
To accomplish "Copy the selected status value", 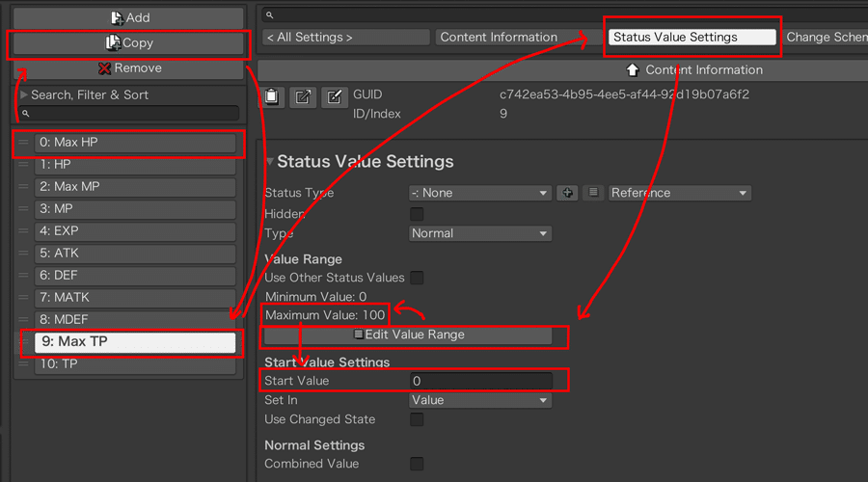I will [x=128, y=42].
